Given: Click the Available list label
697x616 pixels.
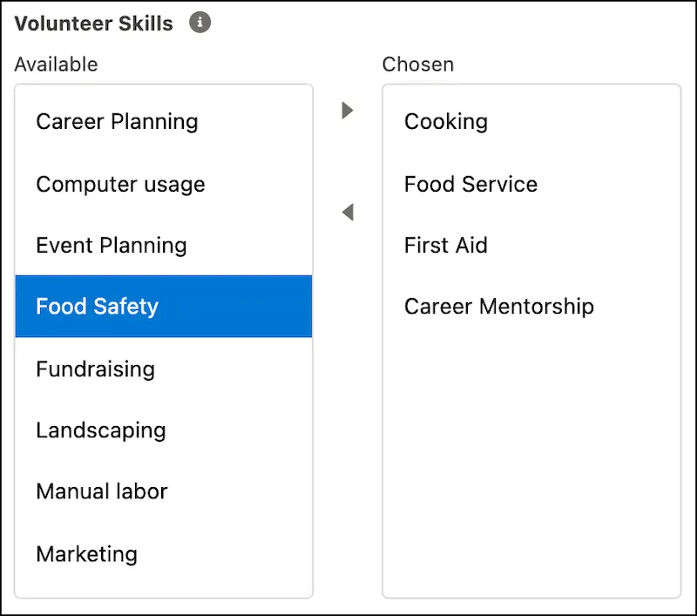Looking at the screenshot, I should [56, 64].
